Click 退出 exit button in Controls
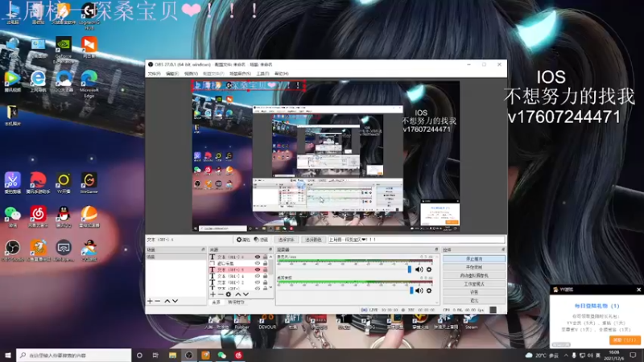Screen dimensions: 644x362 pos(474,300)
